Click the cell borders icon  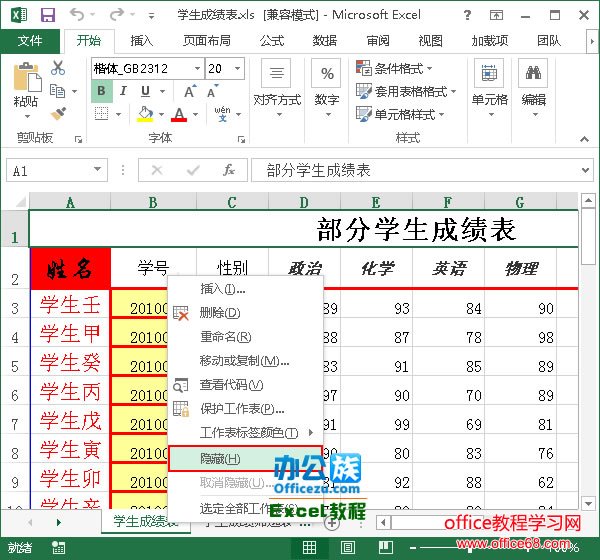(x=101, y=114)
